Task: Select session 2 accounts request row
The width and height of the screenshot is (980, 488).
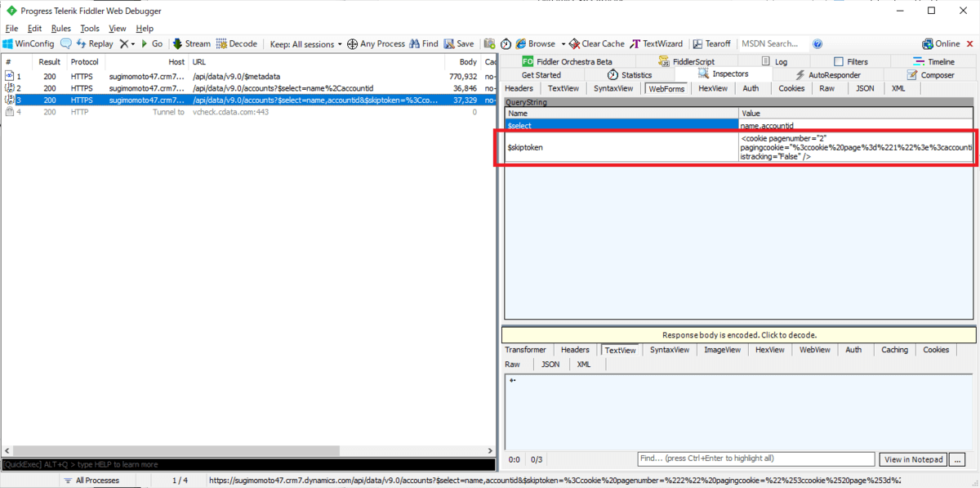Action: pos(248,87)
